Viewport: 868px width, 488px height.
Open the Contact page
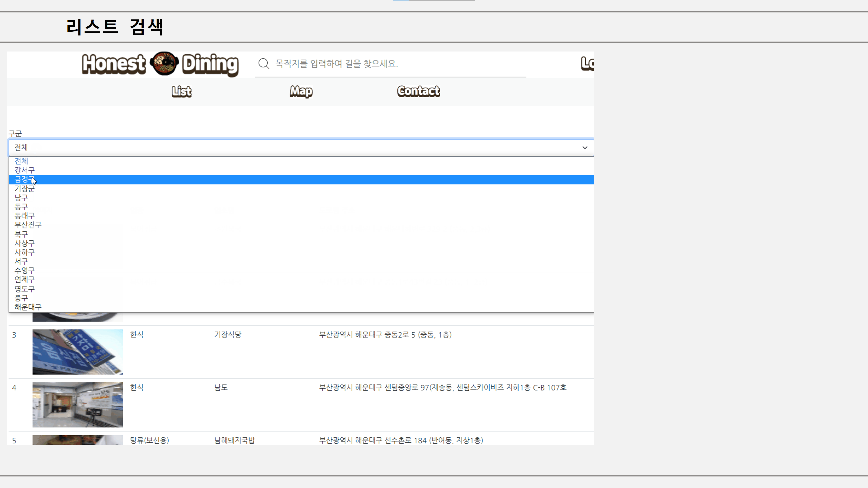click(x=418, y=91)
